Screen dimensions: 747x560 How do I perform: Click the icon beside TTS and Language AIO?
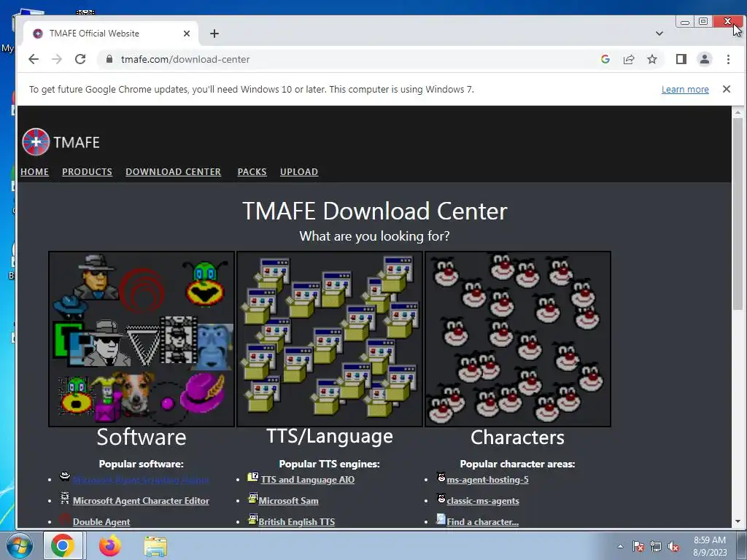pos(253,477)
